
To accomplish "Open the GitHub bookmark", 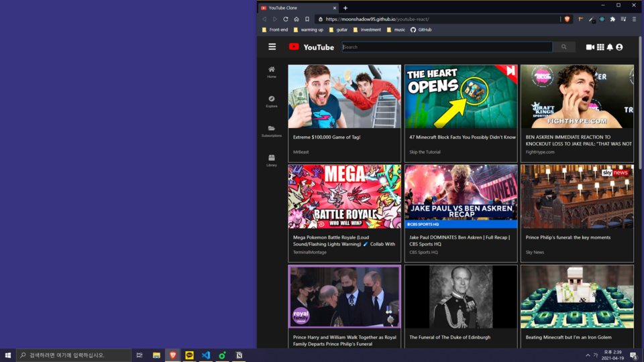I will [x=421, y=29].
